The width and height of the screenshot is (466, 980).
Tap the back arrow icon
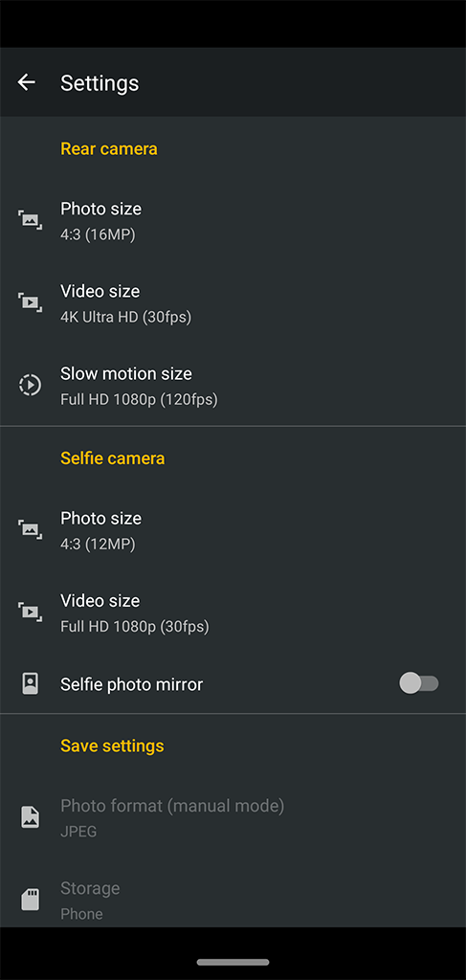pyautogui.click(x=26, y=82)
